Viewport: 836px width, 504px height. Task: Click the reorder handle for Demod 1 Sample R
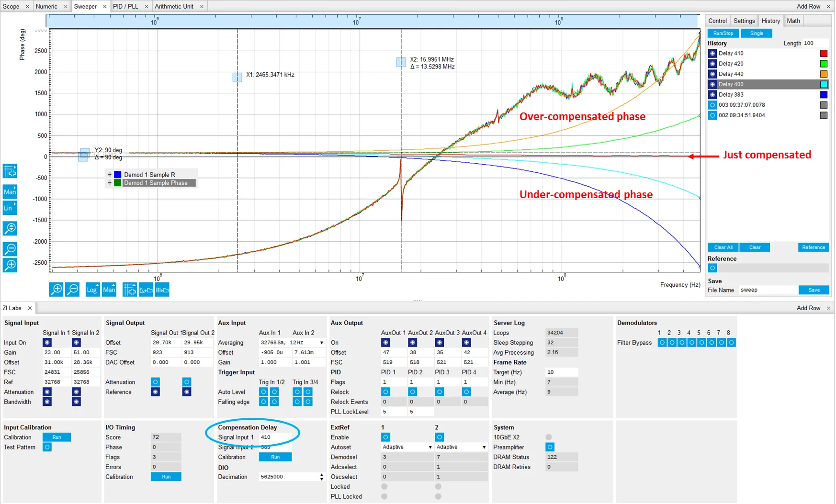pyautogui.click(x=110, y=175)
